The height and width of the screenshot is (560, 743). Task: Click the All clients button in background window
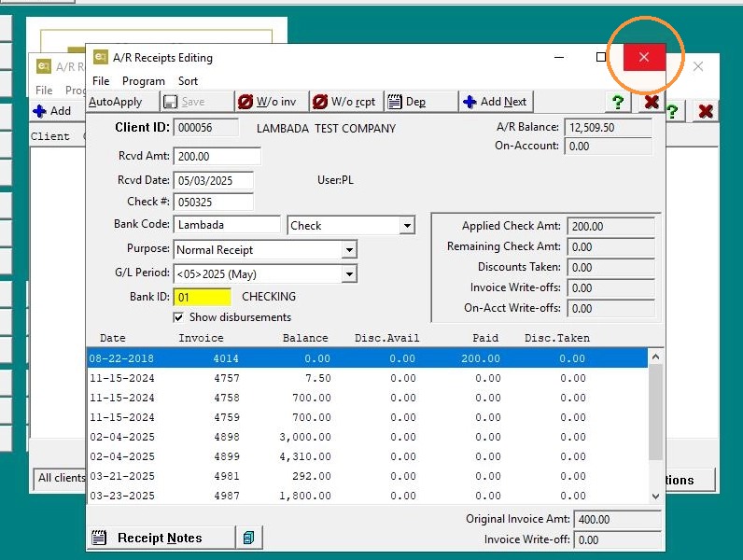pos(60,478)
